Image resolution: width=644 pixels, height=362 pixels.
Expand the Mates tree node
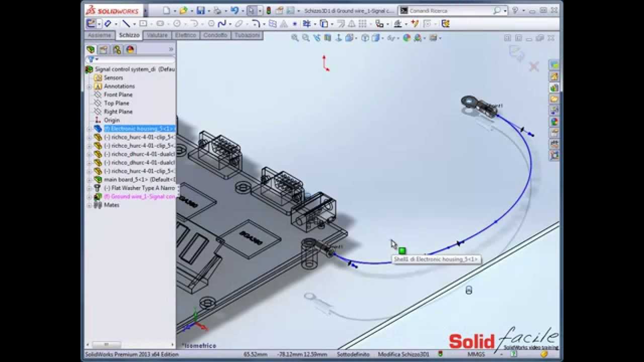click(x=90, y=205)
